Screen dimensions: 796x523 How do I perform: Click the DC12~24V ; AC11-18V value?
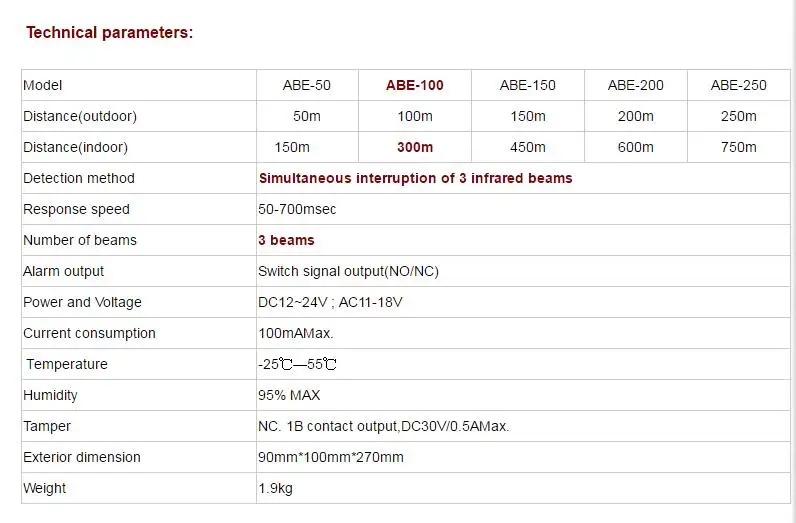point(330,302)
